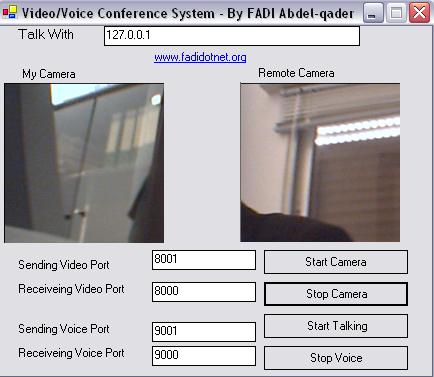Click the Start Talking button
The height and width of the screenshot is (377, 434).
[x=336, y=326]
